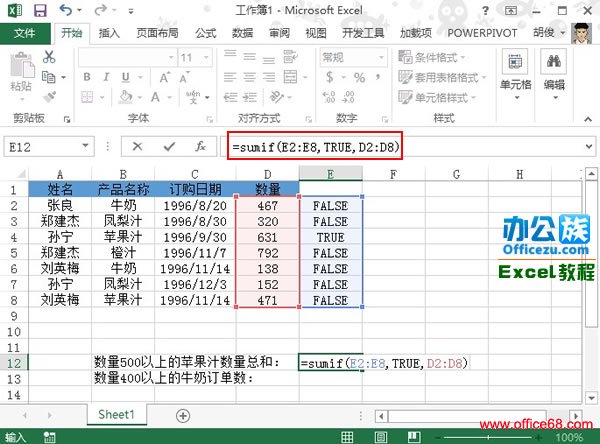Click the currency dollar format icon
The image size is (600, 444).
pos(329,77)
